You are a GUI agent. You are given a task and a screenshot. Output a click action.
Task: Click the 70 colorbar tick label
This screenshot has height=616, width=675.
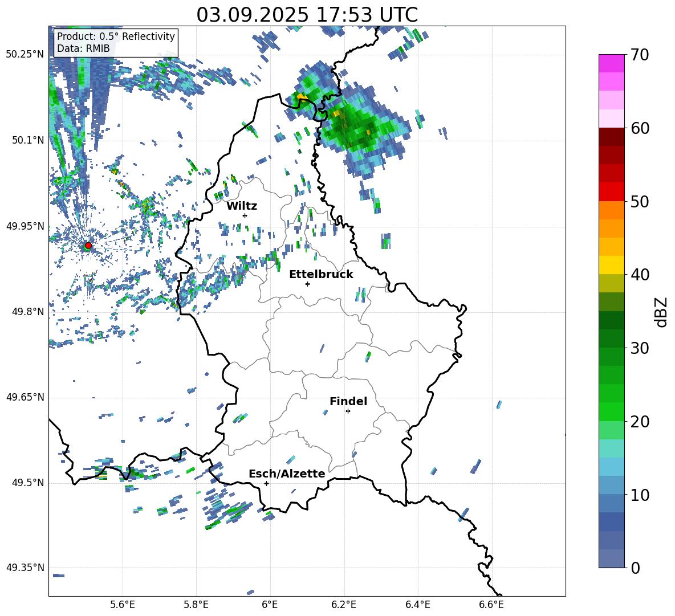click(x=640, y=55)
